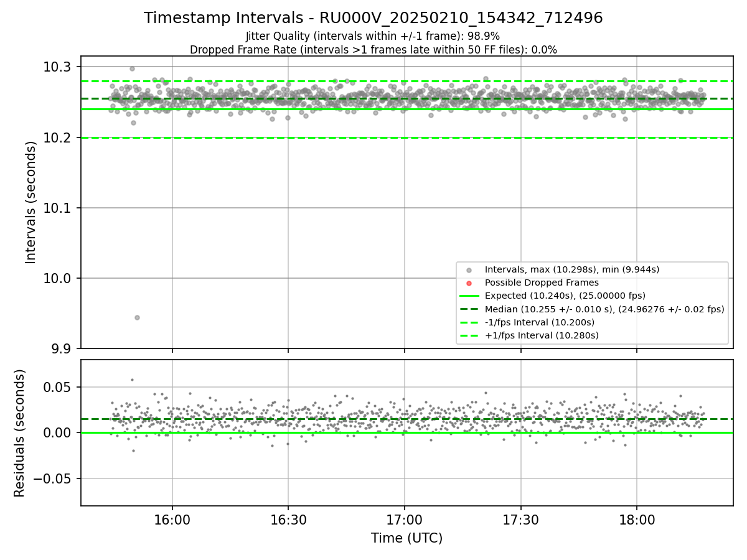The width and height of the screenshot is (747, 560).
Task: Click the 18:00 x-axis tick label
Action: coord(637,520)
